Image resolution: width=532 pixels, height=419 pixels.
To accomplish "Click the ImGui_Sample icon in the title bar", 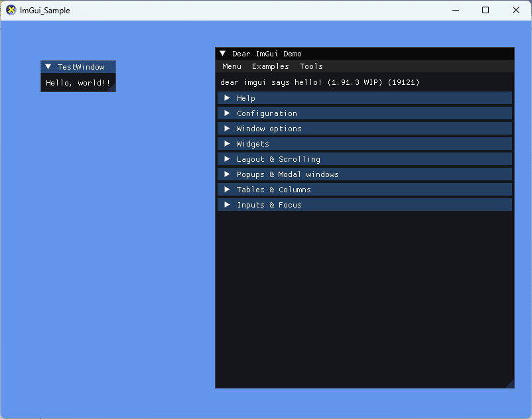I will click(11, 10).
